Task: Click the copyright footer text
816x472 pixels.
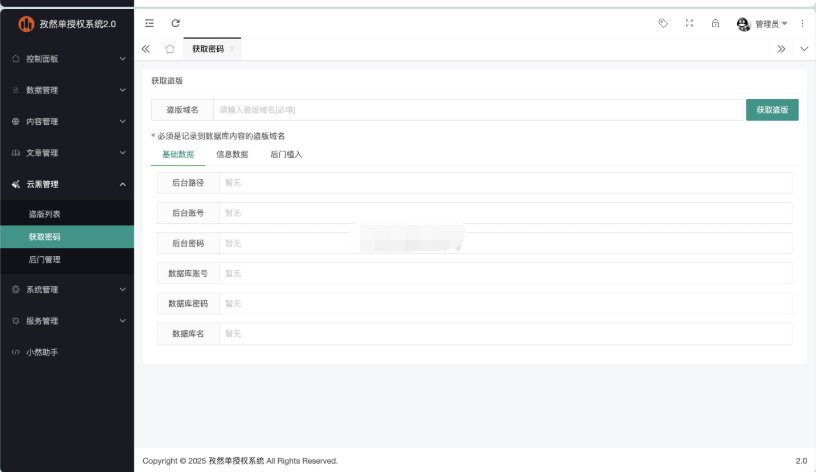Action: (240, 461)
